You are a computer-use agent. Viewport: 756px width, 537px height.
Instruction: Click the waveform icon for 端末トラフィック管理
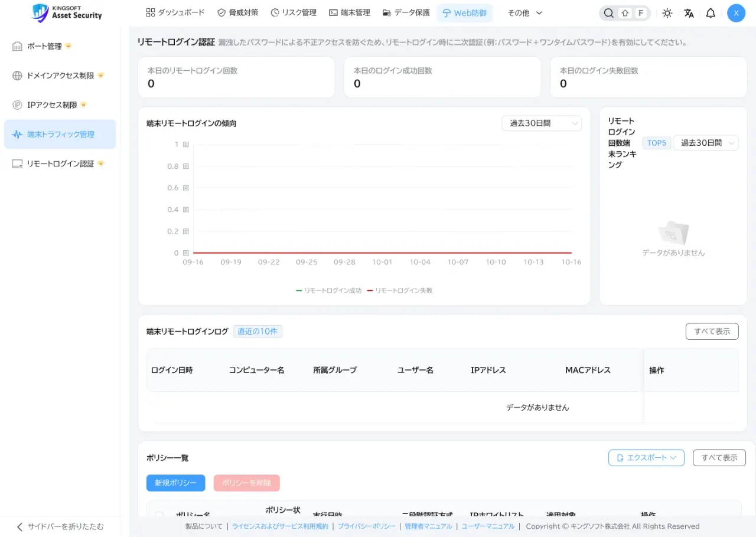[x=17, y=135]
